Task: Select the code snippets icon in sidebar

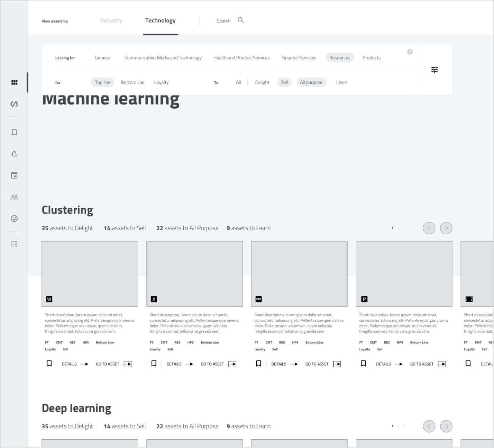Action: coord(14,104)
